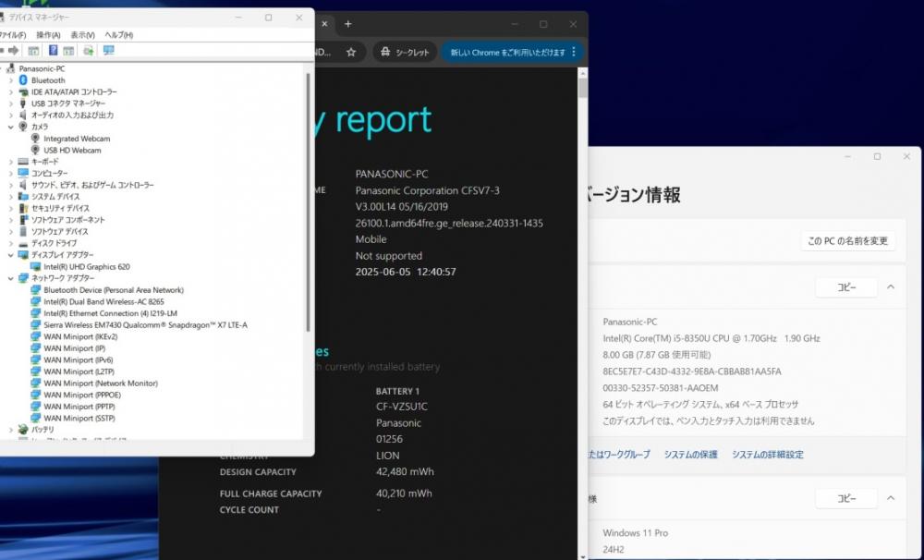Viewport: 924px width, 560px height.
Task: Click the Panasonic-PC root computer icon
Action: 10,68
